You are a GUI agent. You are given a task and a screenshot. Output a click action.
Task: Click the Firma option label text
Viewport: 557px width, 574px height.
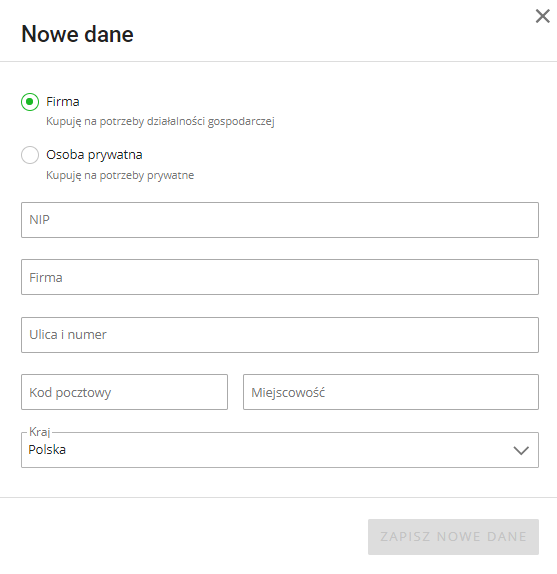coord(63,102)
